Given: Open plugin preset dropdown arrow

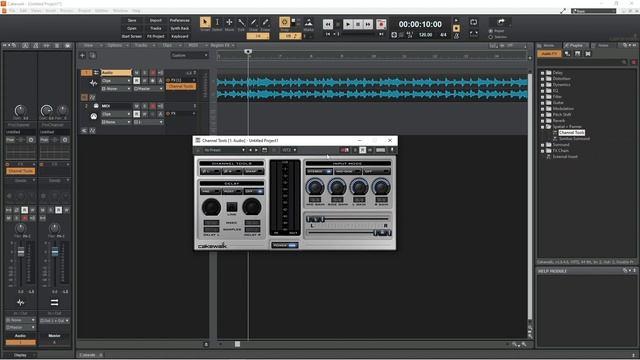Looking at the screenshot, I should tap(243, 150).
